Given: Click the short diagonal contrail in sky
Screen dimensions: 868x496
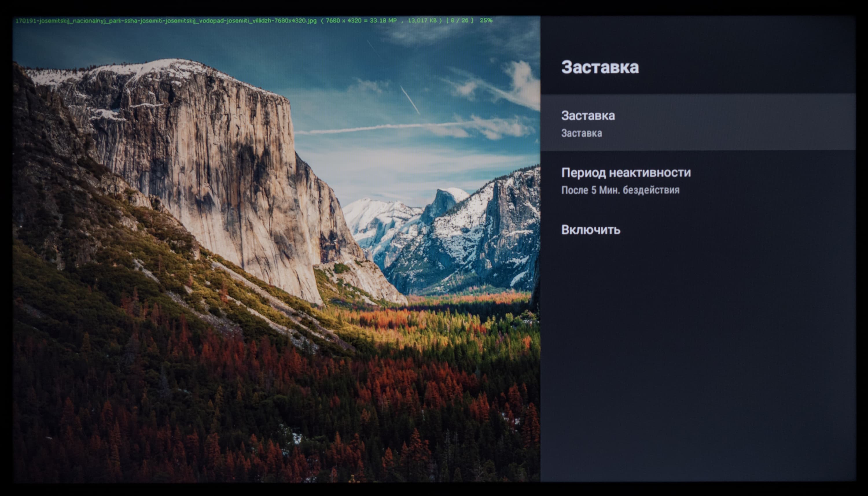Looking at the screenshot, I should pos(410,100).
